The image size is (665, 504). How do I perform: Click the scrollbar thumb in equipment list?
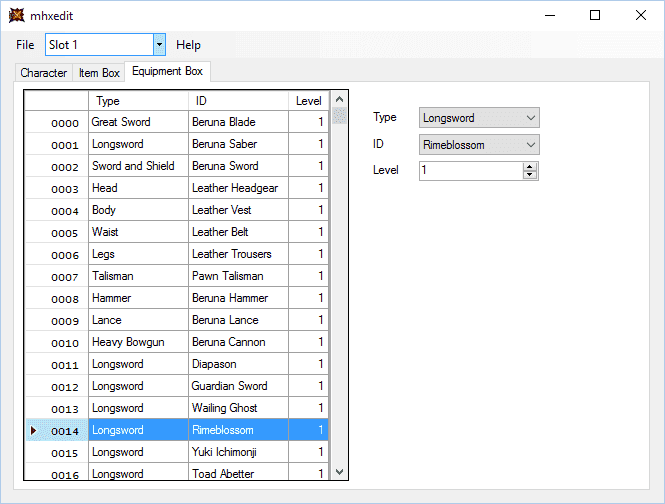coord(339,116)
